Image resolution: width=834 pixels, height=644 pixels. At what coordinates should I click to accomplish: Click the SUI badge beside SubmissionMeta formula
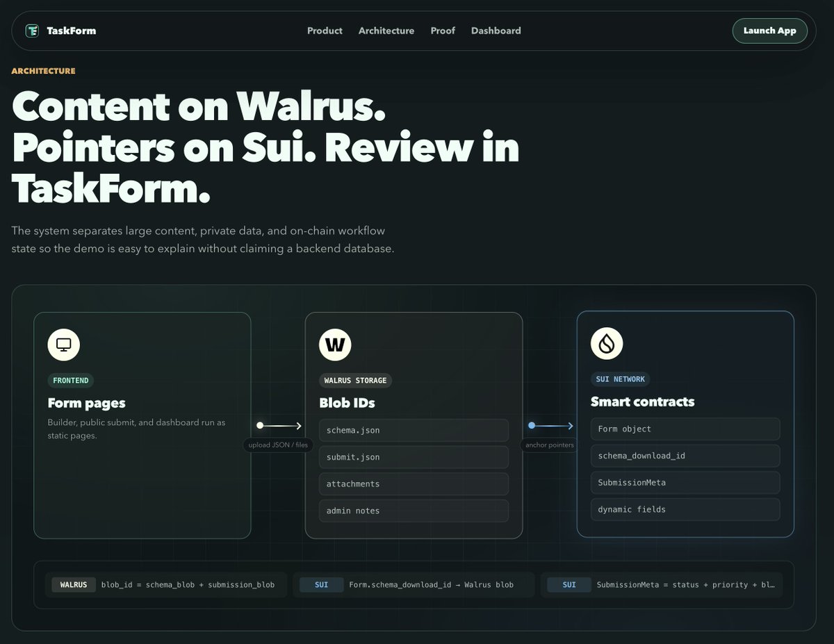(x=569, y=585)
